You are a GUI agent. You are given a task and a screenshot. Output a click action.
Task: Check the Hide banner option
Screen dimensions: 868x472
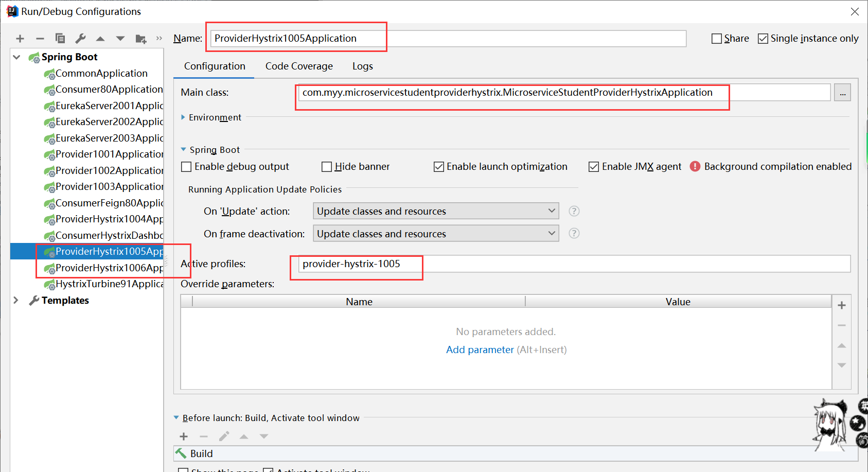pos(327,167)
